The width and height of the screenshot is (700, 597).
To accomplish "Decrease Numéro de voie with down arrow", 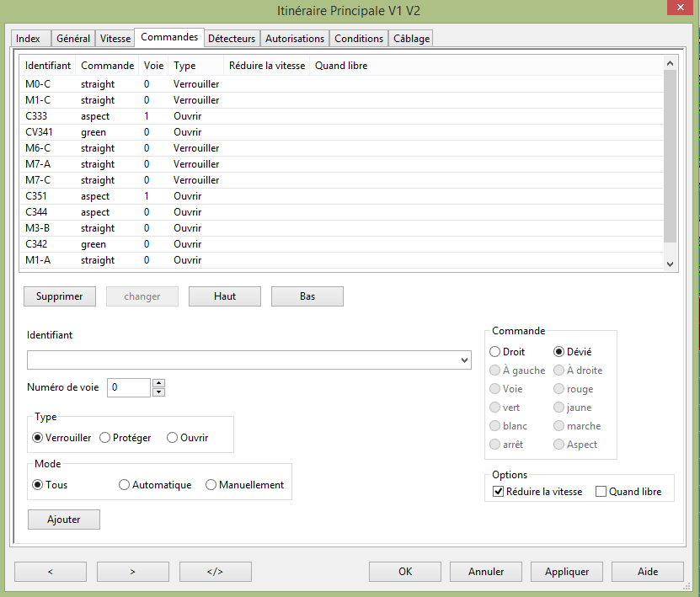I will [x=159, y=392].
